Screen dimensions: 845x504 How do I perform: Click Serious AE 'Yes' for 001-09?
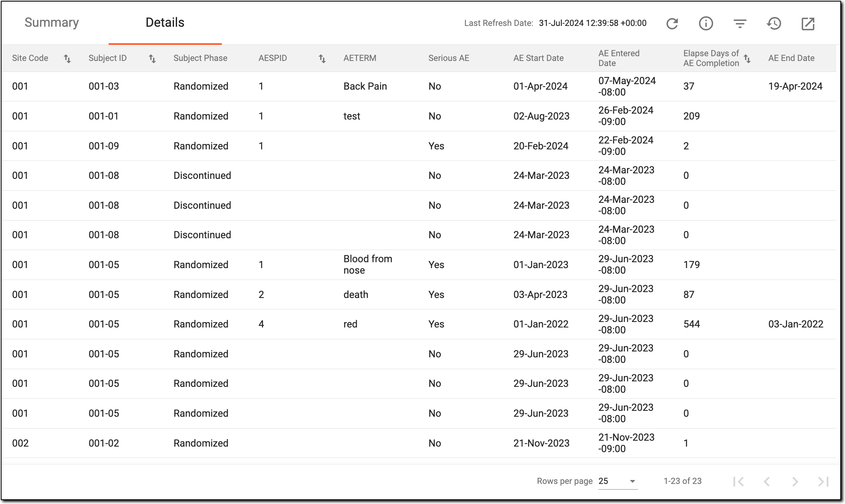click(436, 146)
